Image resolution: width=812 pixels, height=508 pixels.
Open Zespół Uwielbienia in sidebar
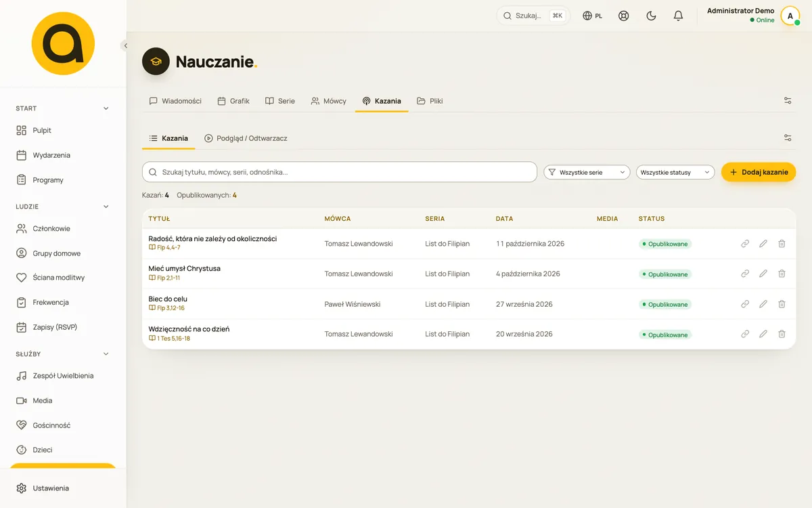click(63, 376)
